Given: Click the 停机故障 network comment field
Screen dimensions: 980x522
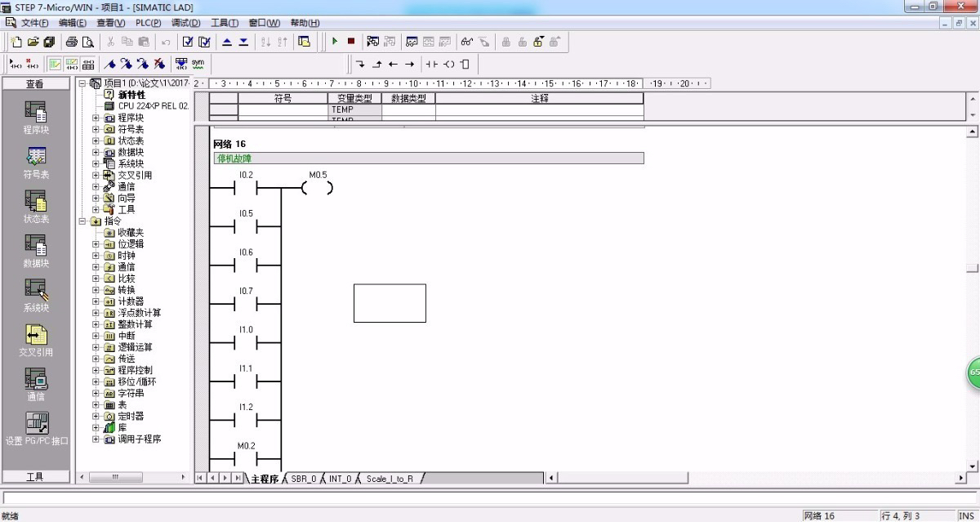Looking at the screenshot, I should [428, 158].
